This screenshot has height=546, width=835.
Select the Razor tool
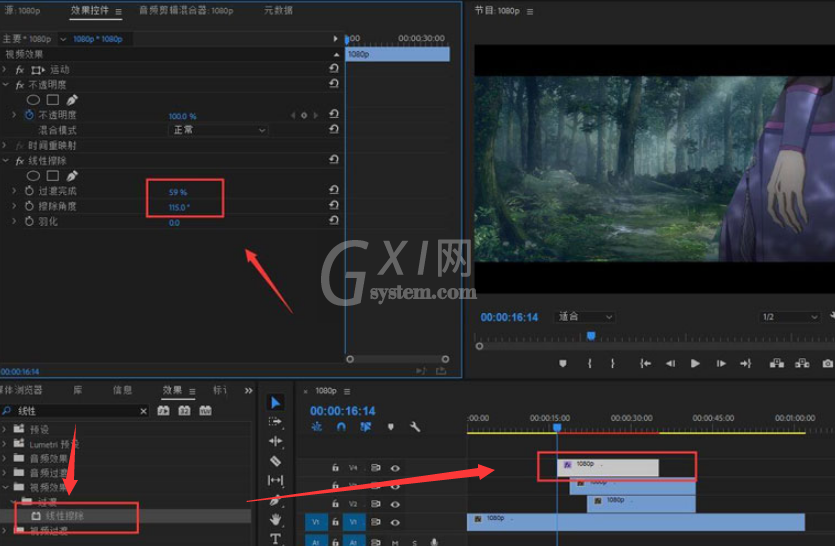[275, 461]
